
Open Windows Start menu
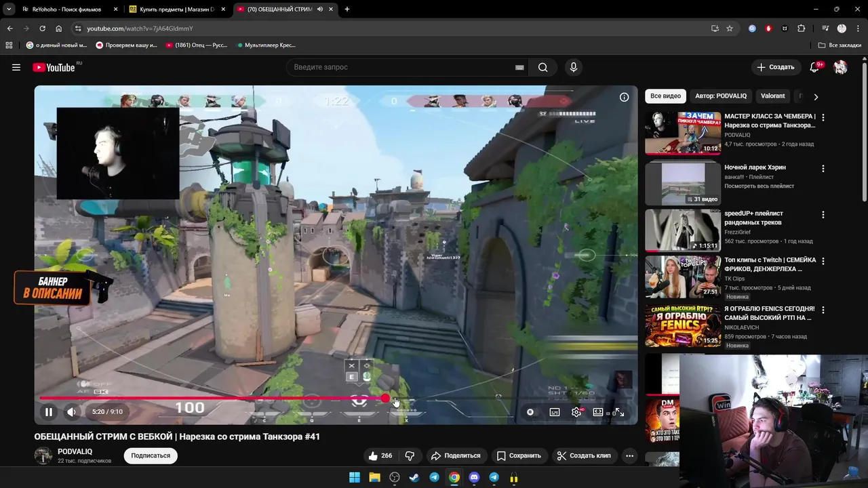354,477
